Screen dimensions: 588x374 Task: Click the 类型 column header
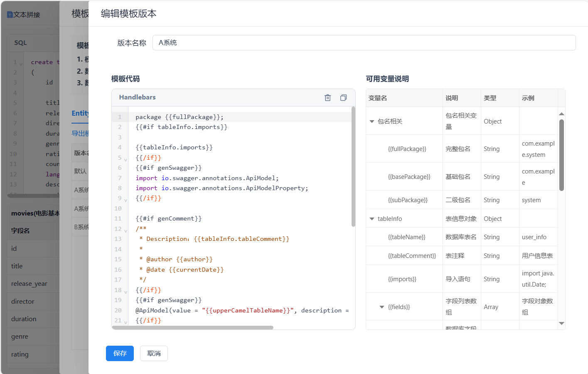pyautogui.click(x=500, y=98)
